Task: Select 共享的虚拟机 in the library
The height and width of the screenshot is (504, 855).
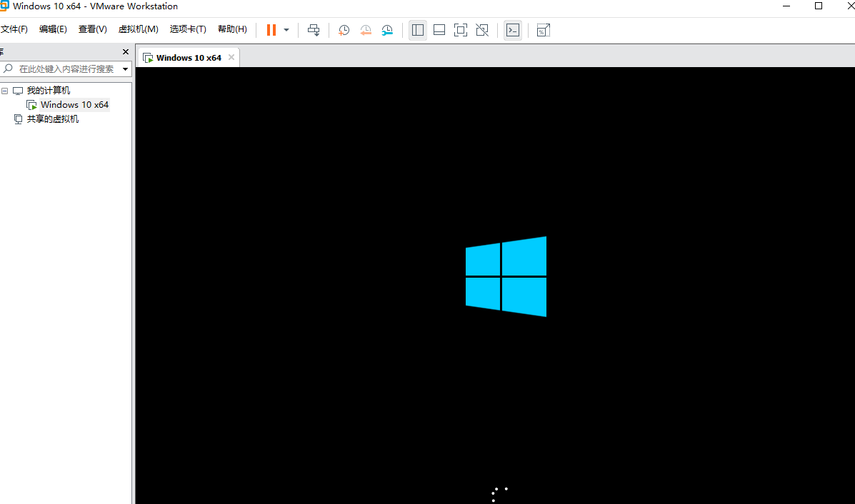Action: pos(53,119)
